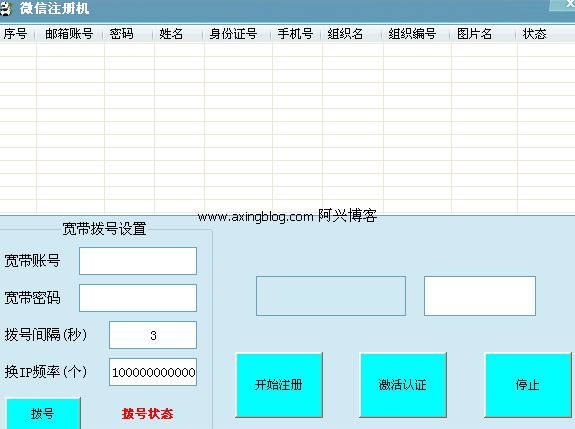575x429 pixels.
Task: Focus the 宽带账号 input field
Action: (138, 261)
